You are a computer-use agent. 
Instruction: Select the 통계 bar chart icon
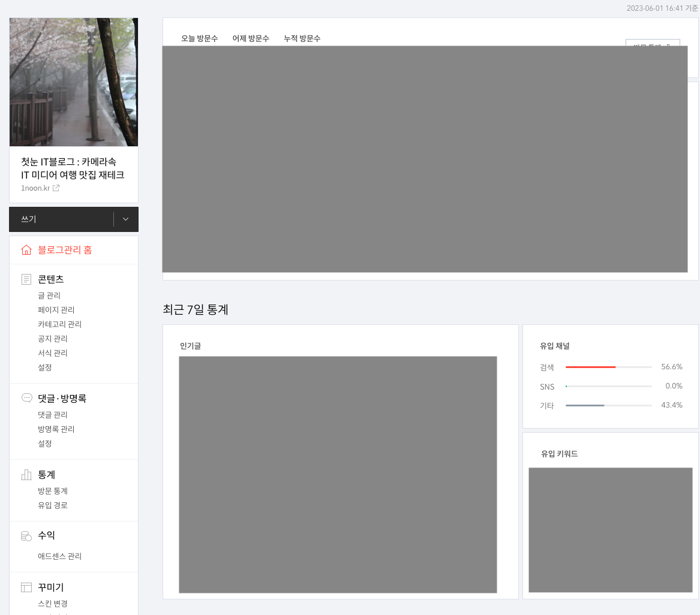click(x=26, y=474)
